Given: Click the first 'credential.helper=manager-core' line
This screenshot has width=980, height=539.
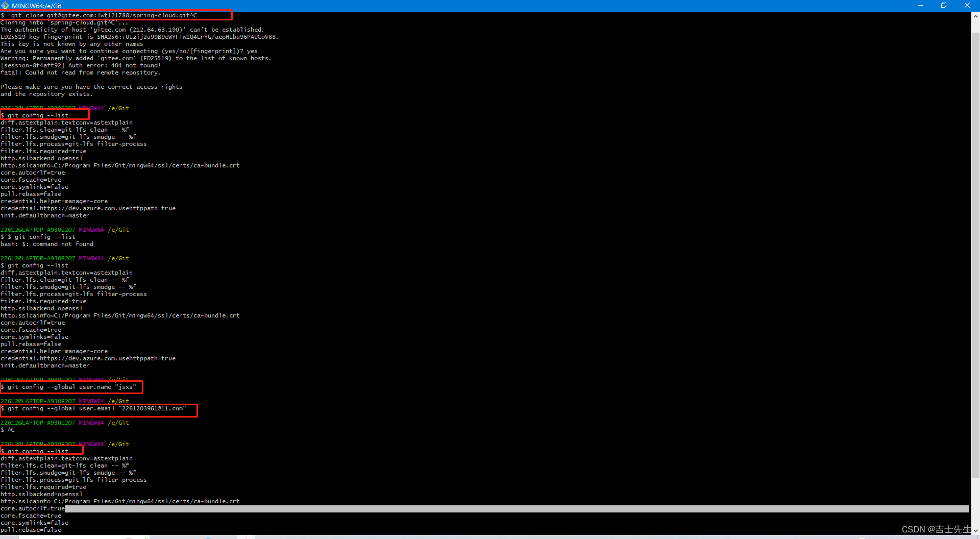Looking at the screenshot, I should click(x=54, y=201).
